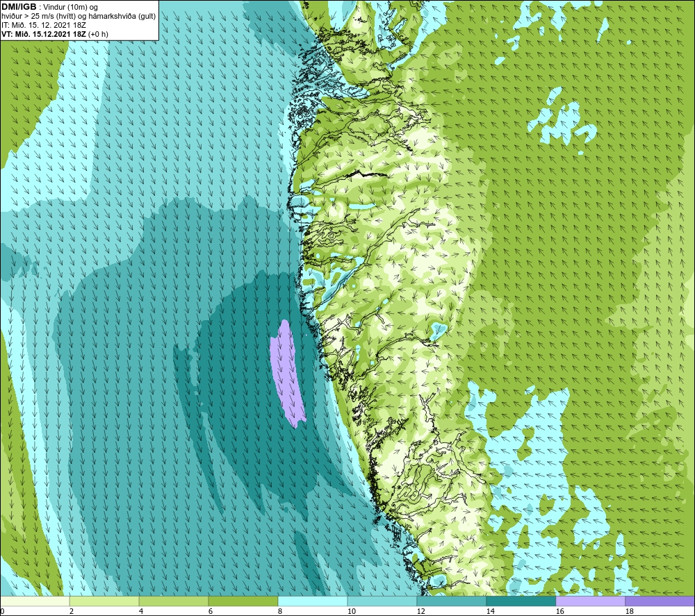
Task: Click the 8–10 m/s pale cyan legend swatch
Action: point(313,601)
